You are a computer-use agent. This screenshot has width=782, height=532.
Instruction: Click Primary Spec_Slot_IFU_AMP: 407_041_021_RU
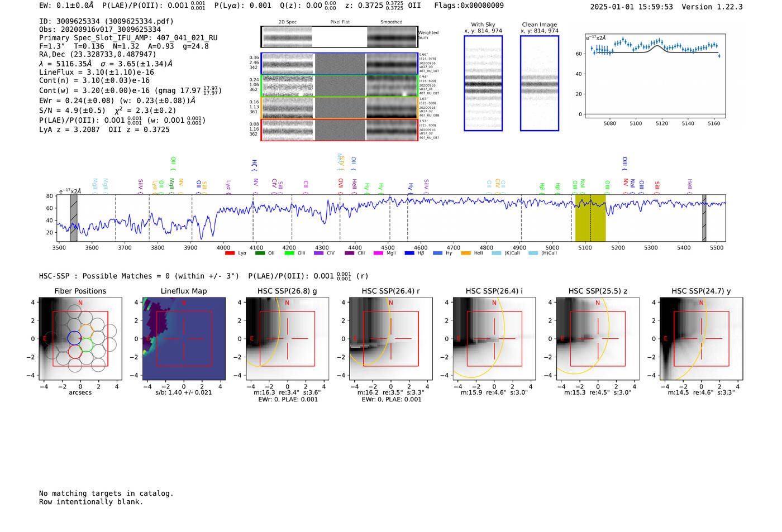pyautogui.click(x=128, y=38)
